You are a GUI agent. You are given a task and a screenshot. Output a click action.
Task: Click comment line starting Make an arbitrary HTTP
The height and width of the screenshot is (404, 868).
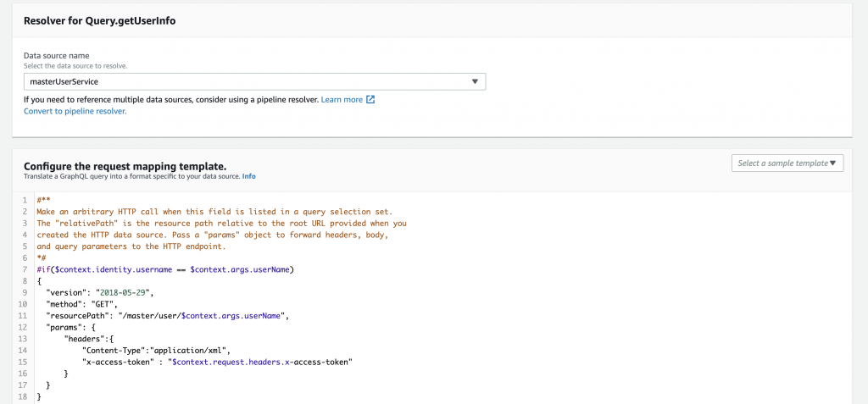(x=214, y=212)
